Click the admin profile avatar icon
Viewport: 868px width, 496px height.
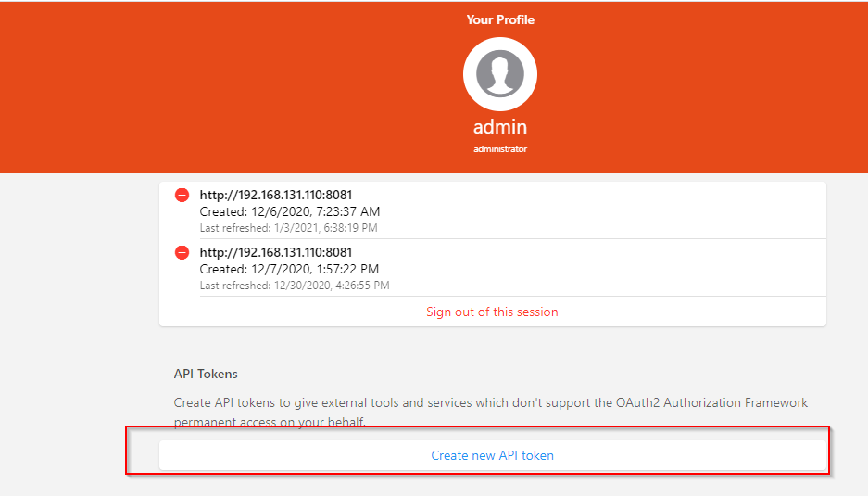(500, 74)
